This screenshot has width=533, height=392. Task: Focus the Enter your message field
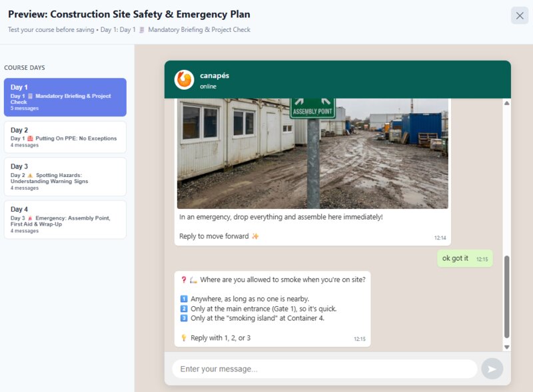pyautogui.click(x=324, y=369)
